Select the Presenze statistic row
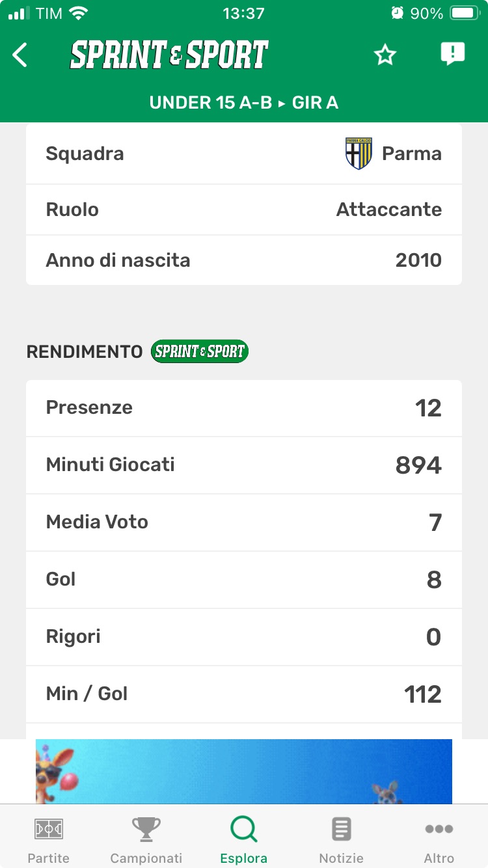Screen dimensions: 488x868 coord(244,408)
